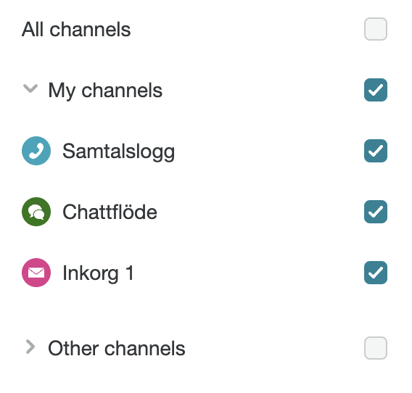The width and height of the screenshot is (412, 393).
Task: Click the blue phone icon for Samtalslogg
Action: pos(36,151)
